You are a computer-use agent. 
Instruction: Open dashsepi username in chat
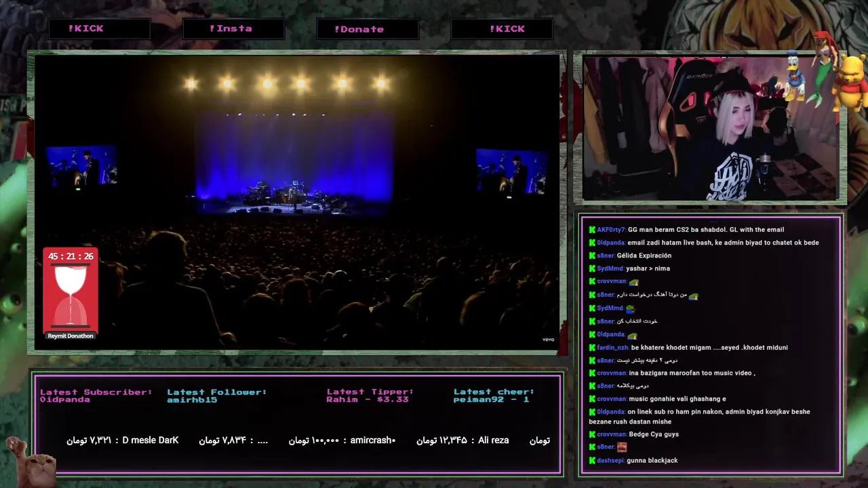610,461
